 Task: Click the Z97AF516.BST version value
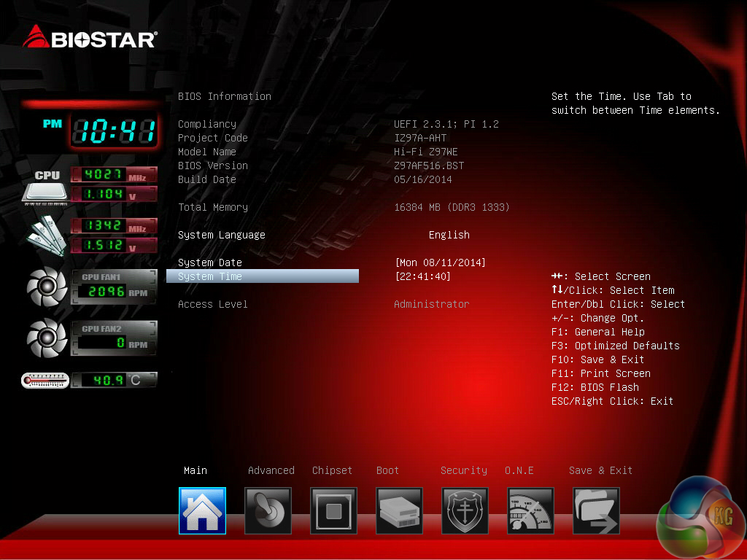(429, 166)
